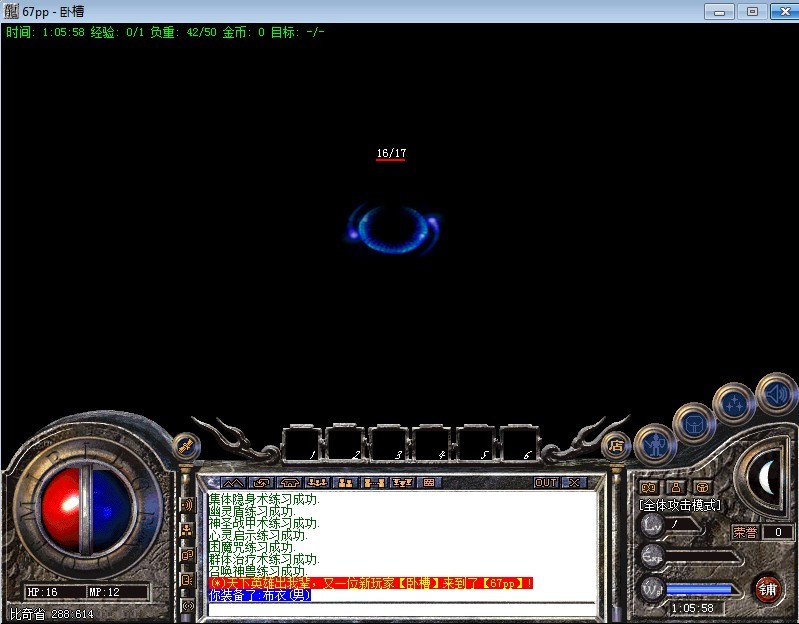Open the character status round button
The width and height of the screenshot is (799, 624).
[x=655, y=444]
